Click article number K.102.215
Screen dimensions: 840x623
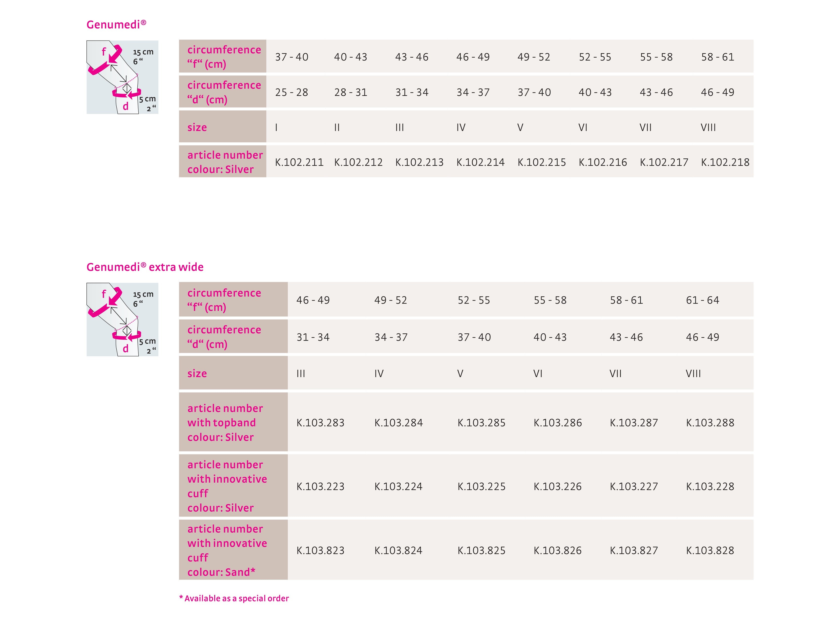click(541, 162)
